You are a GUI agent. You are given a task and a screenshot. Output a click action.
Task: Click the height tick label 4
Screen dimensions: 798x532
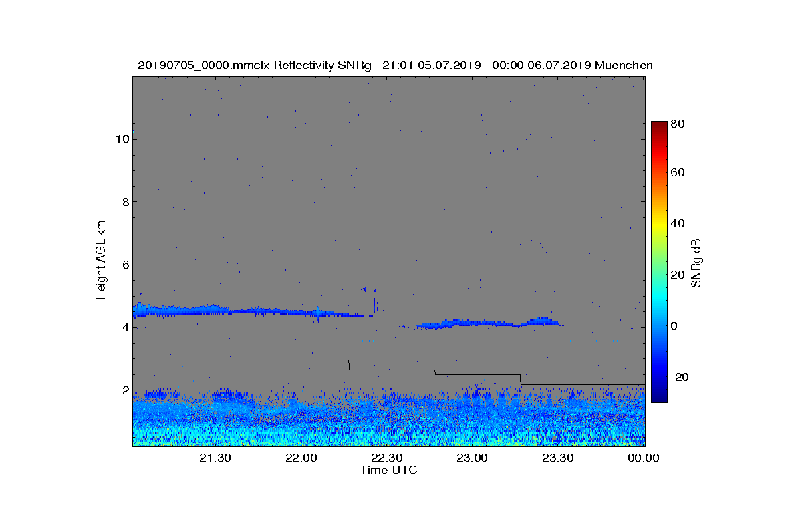click(x=124, y=328)
